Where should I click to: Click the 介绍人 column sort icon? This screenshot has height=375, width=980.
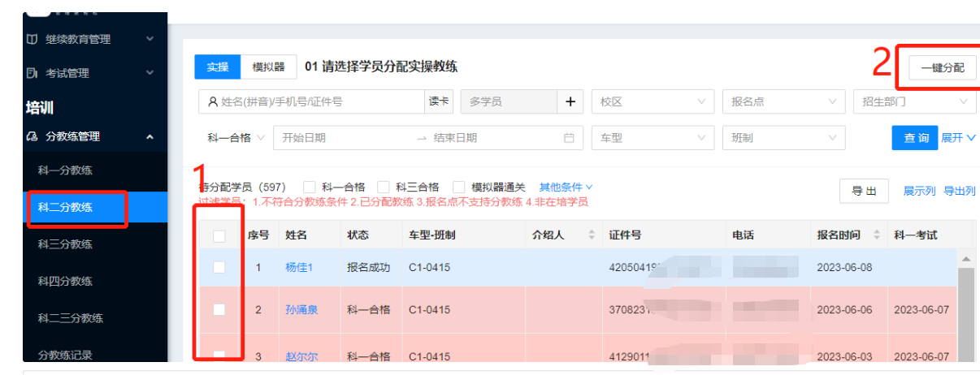tap(592, 235)
